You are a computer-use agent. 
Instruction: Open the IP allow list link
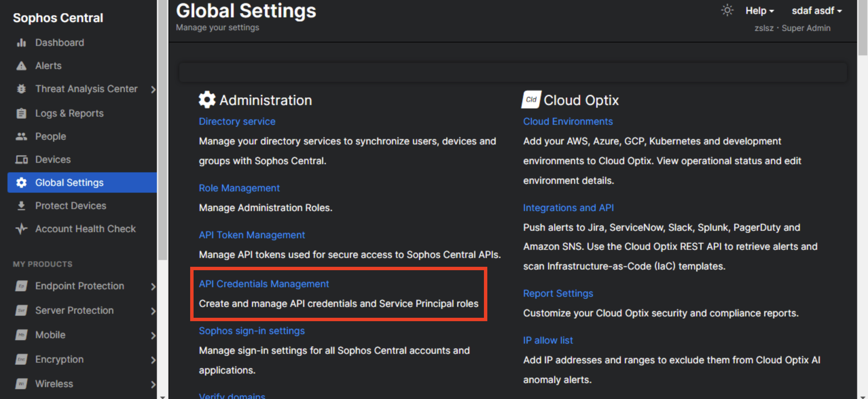pos(548,340)
